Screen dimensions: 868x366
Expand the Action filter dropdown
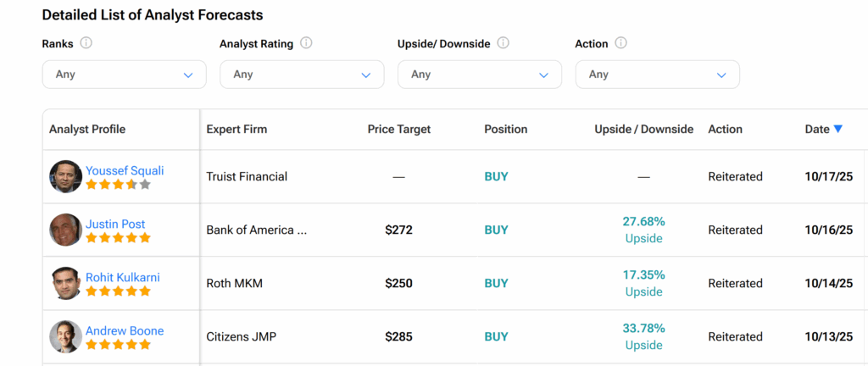tap(657, 75)
